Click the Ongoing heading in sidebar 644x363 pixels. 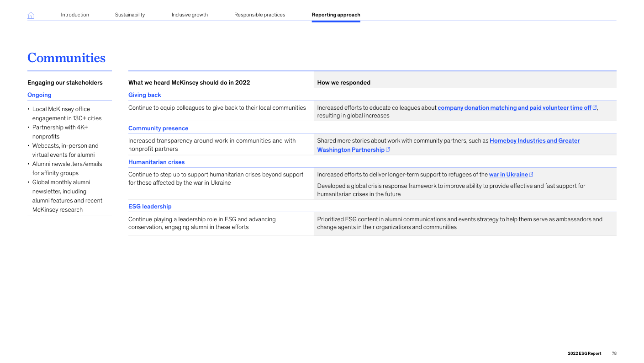(x=39, y=95)
